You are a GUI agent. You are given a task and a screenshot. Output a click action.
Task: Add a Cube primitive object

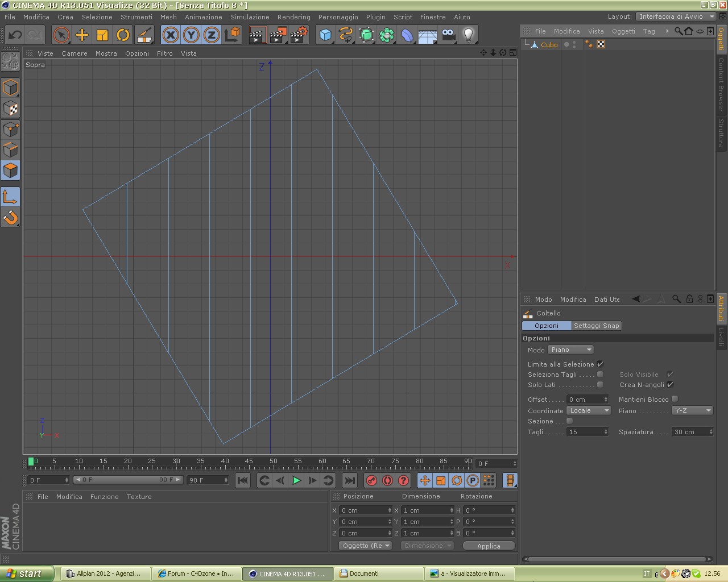coord(325,35)
